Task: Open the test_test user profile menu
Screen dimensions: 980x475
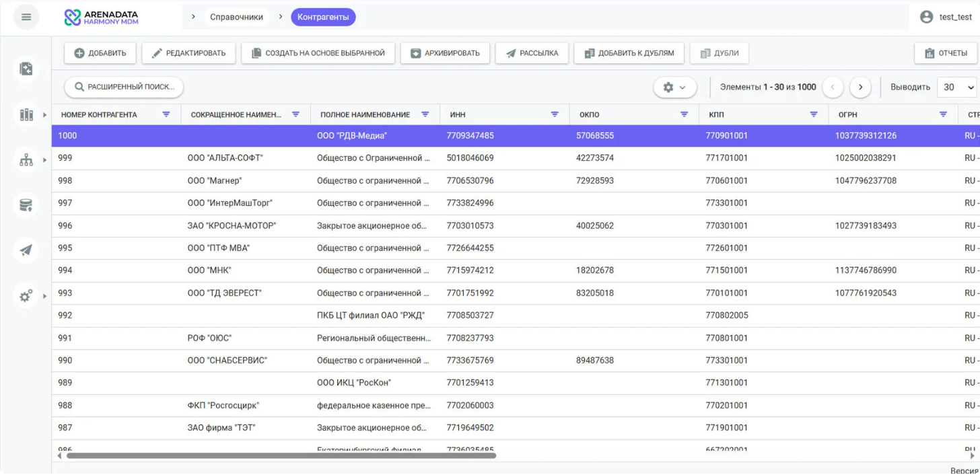Action: coord(946,17)
